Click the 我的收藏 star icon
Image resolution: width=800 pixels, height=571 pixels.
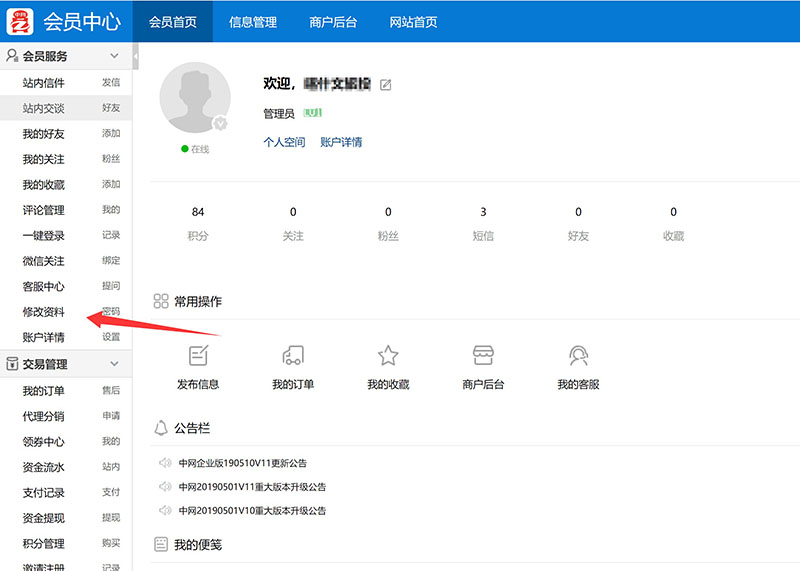click(388, 356)
